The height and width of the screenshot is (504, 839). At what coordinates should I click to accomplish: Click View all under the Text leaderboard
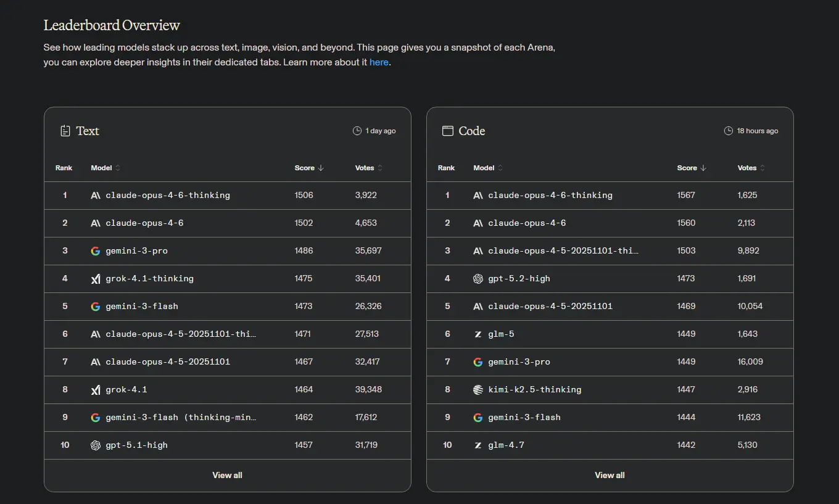pyautogui.click(x=227, y=475)
